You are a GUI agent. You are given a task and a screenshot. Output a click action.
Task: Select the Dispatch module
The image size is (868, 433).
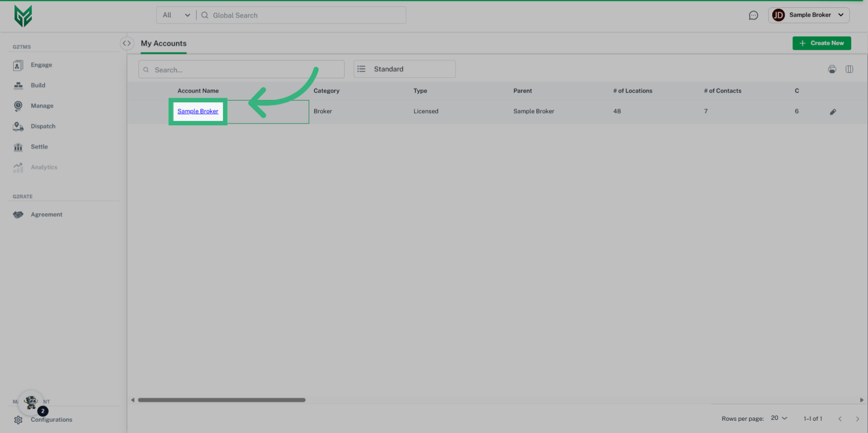(43, 126)
